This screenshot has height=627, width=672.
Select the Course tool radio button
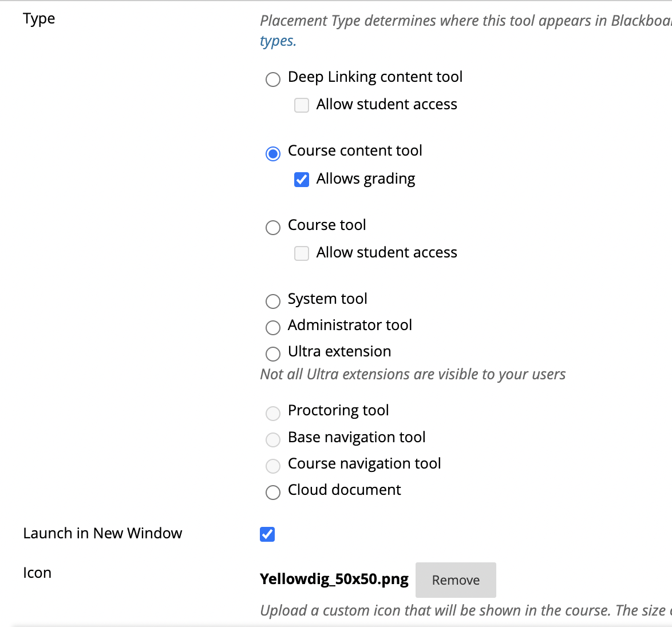(x=273, y=228)
